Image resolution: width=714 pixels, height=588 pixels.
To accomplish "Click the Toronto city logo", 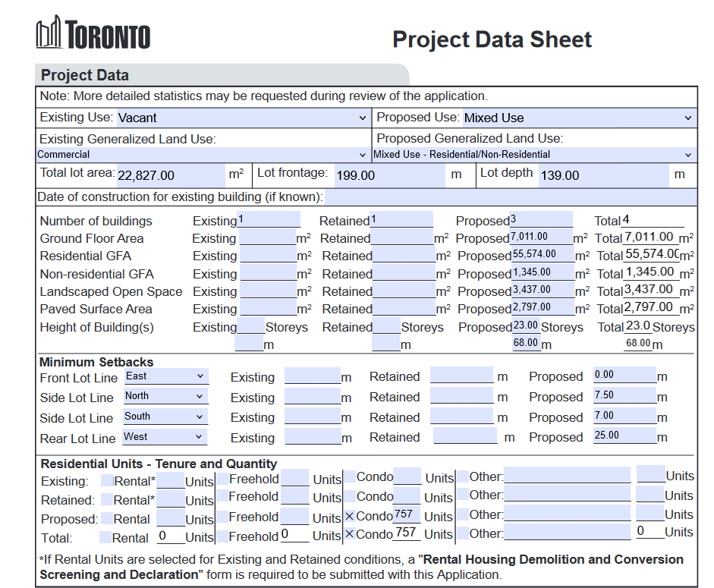I will [x=93, y=35].
